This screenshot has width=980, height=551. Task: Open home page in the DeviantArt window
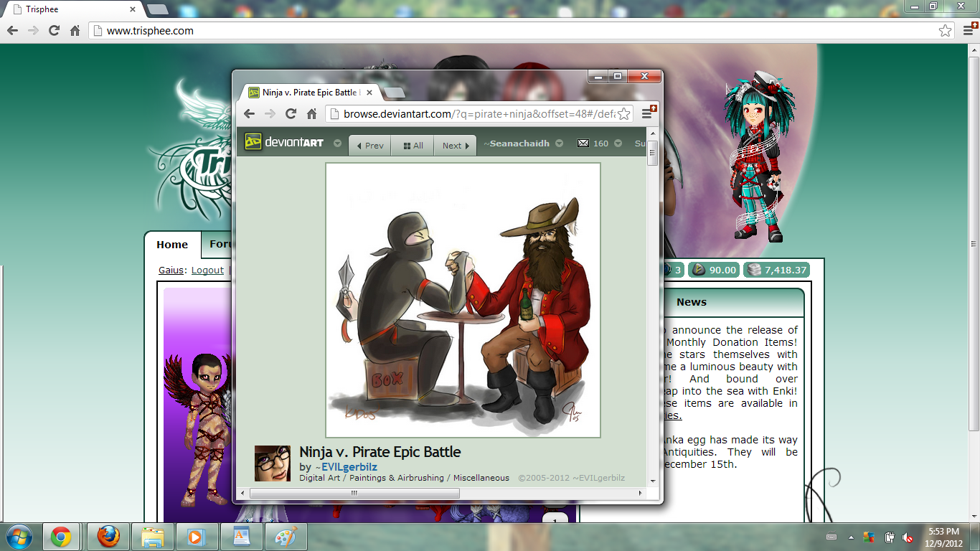[x=311, y=113]
